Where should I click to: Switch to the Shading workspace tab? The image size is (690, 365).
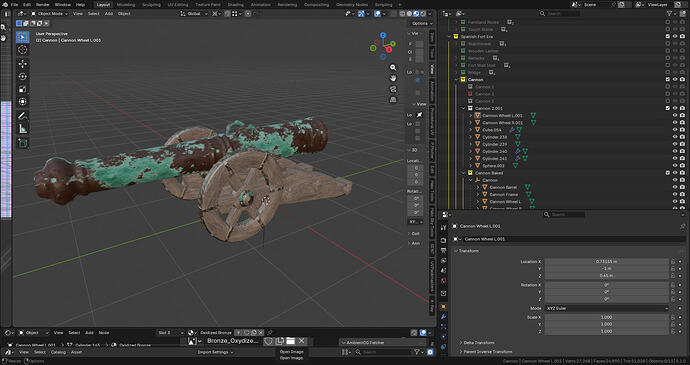[x=235, y=4]
